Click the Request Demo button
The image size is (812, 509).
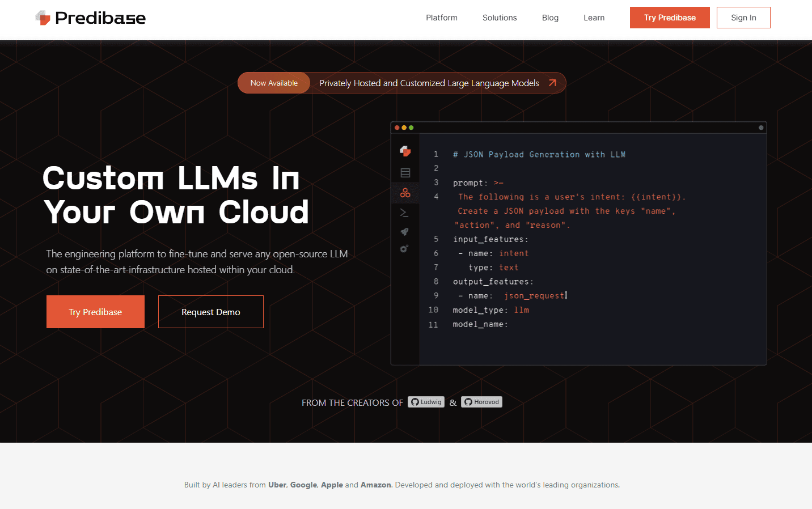click(x=211, y=312)
